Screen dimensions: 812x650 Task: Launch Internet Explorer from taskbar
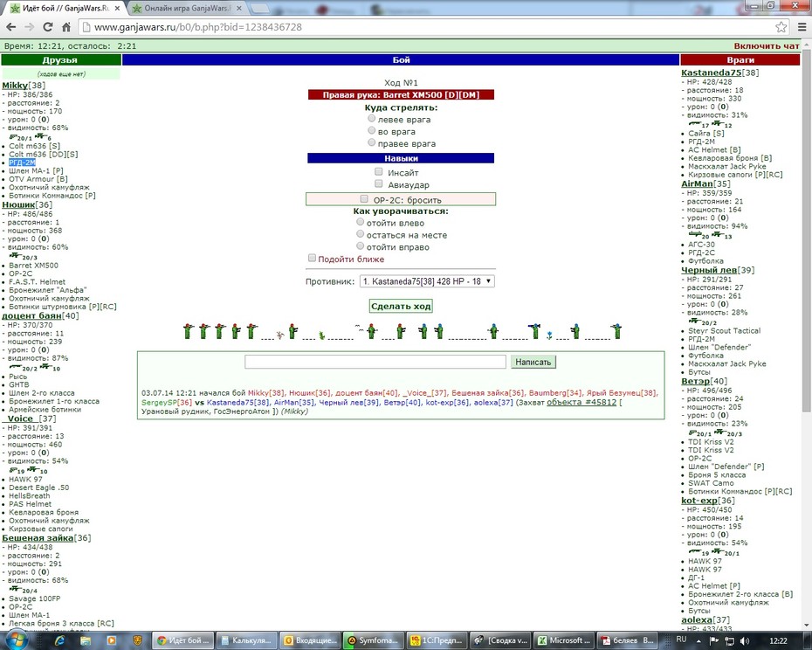[x=60, y=640]
